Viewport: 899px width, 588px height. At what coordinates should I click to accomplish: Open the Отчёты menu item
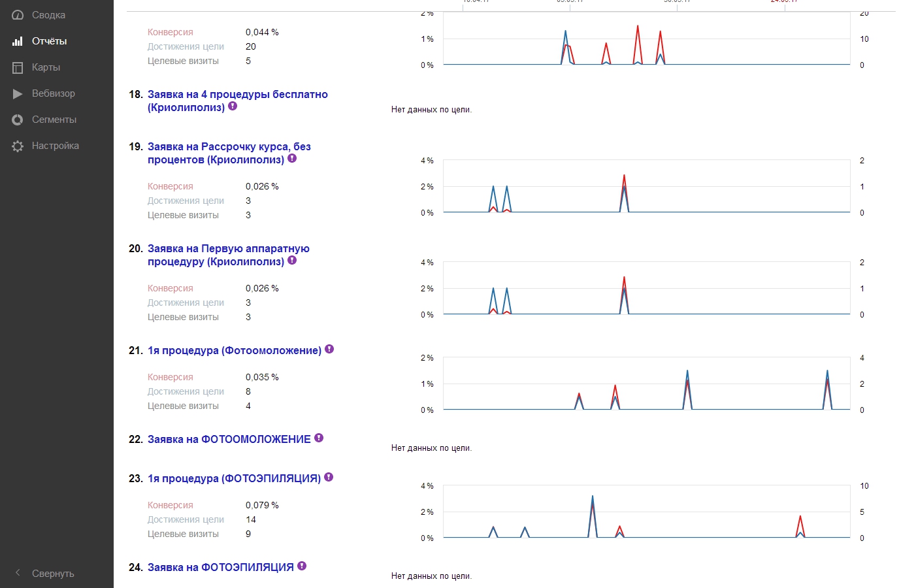click(x=49, y=41)
